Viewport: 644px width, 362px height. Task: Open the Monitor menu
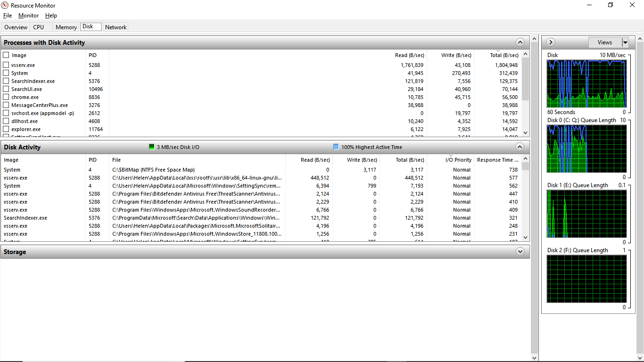(28, 16)
